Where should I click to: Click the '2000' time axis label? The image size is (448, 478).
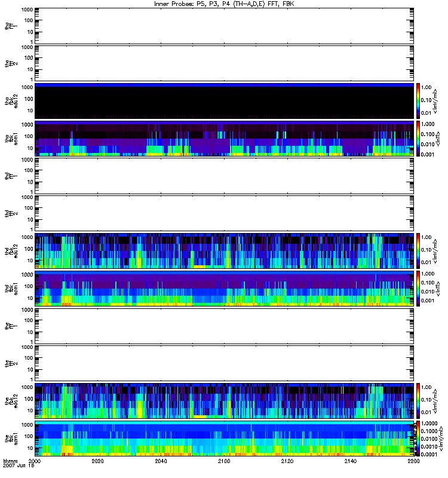(x=35, y=461)
